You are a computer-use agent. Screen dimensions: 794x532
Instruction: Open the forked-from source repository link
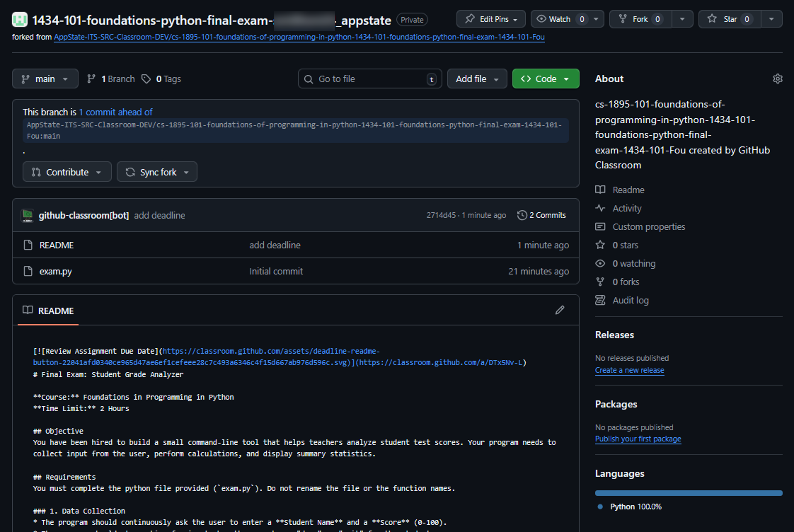[x=299, y=37]
